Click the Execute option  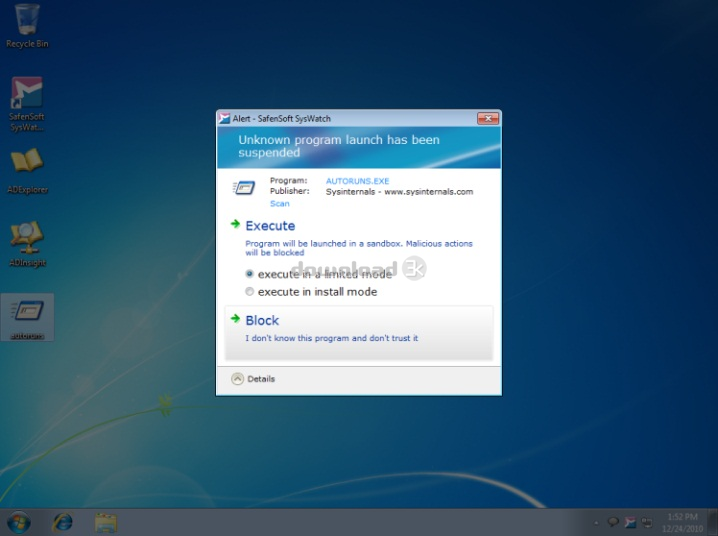tap(270, 226)
